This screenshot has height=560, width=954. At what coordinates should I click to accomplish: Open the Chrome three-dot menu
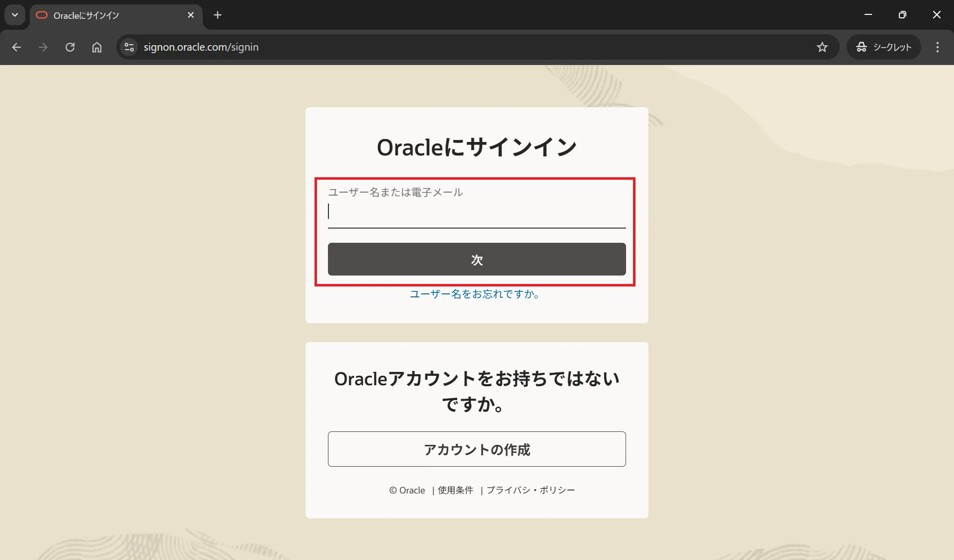938,47
